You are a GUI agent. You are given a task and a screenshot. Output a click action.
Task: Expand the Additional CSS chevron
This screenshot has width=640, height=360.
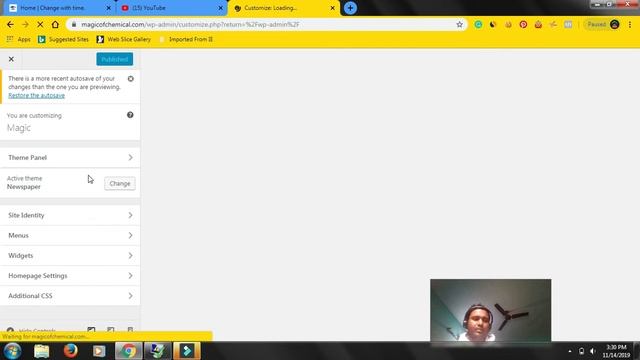point(131,296)
